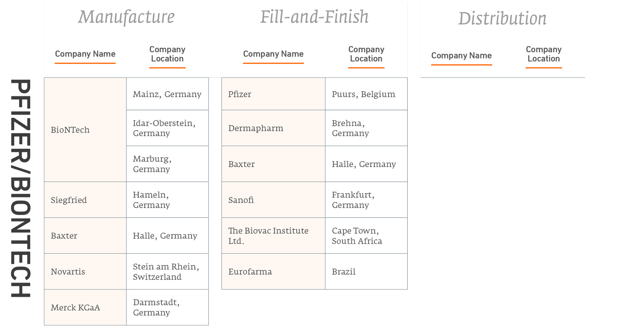The image size is (644, 334).
Task: Click the Novartis company cell
Action: click(x=85, y=271)
